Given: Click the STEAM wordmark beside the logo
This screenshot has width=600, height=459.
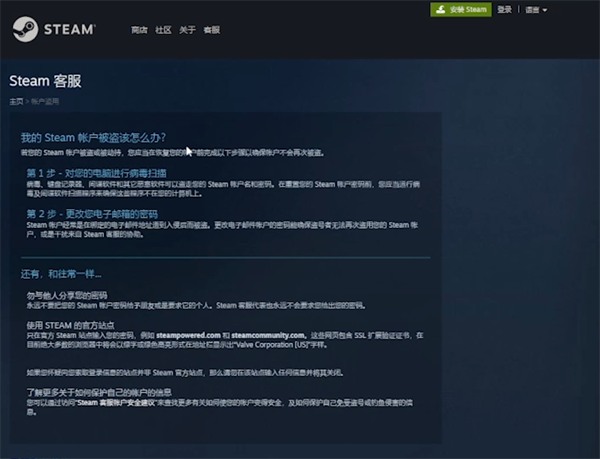Looking at the screenshot, I should (x=68, y=30).
